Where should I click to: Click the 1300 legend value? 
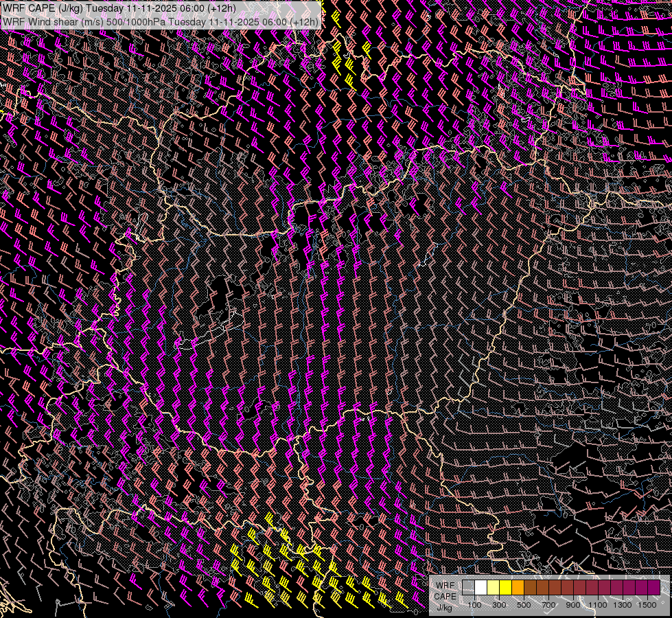coord(623,605)
